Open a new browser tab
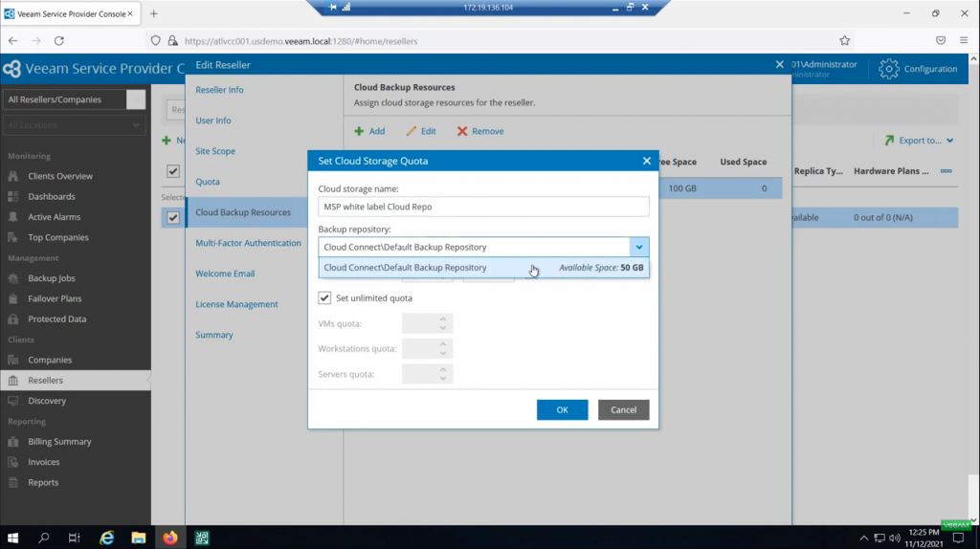 (154, 13)
